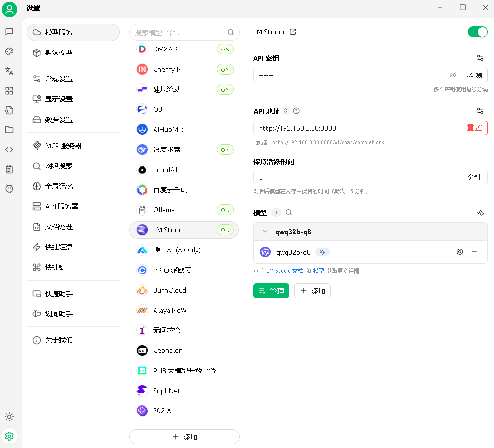Collapse the qwq32b-q8 model group
The image size is (494, 448).
pyautogui.click(x=265, y=232)
